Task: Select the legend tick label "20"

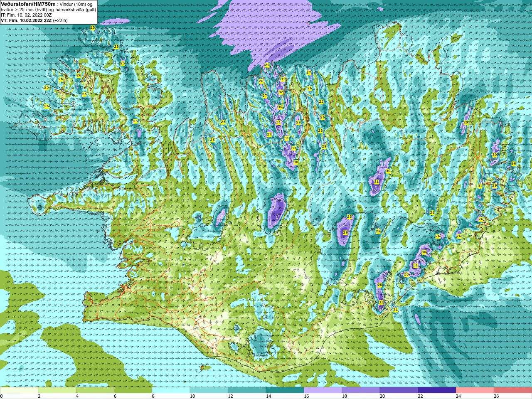Action: [382, 396]
